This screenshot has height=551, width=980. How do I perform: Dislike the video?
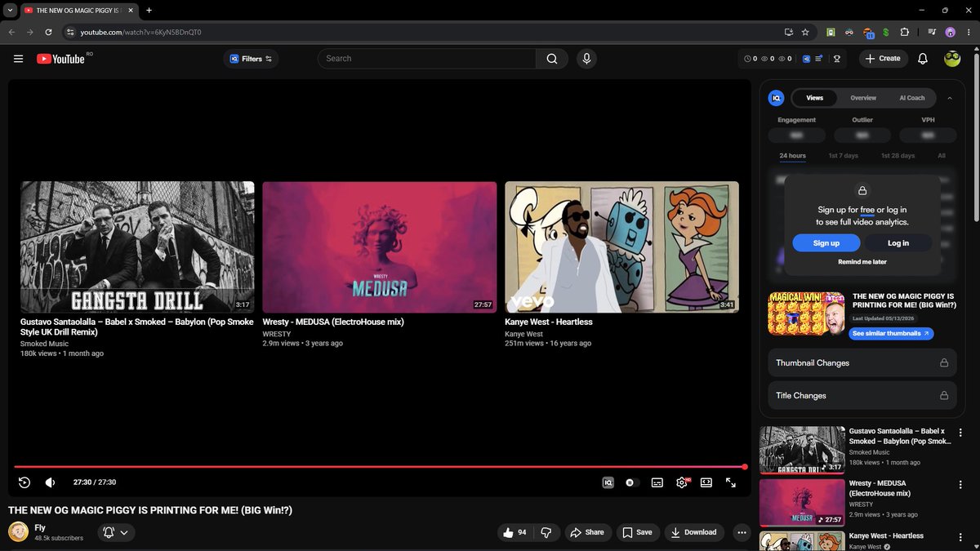click(547, 532)
